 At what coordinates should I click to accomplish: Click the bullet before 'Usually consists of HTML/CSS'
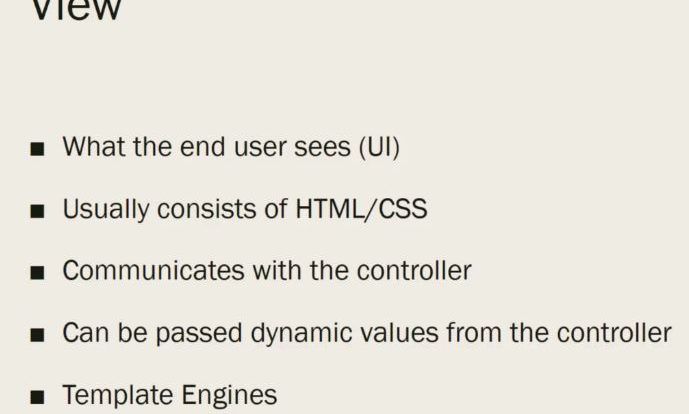37,211
